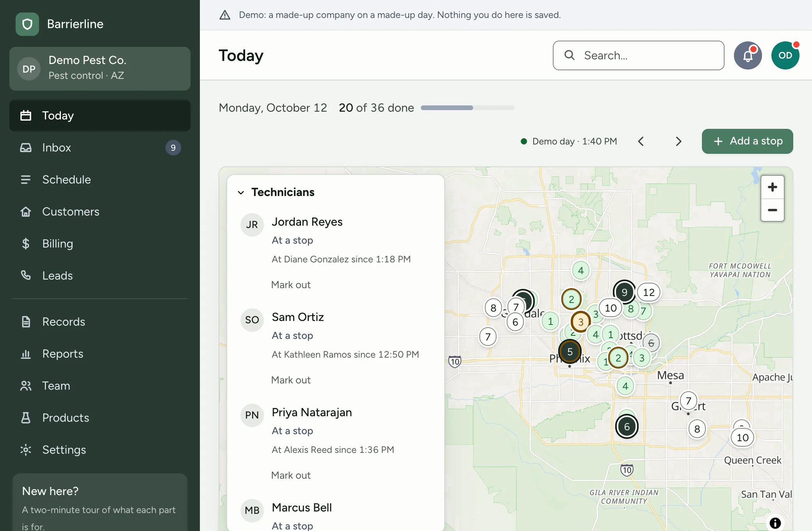Mark out Priya Natarajan
This screenshot has width=812, height=531.
tap(291, 476)
